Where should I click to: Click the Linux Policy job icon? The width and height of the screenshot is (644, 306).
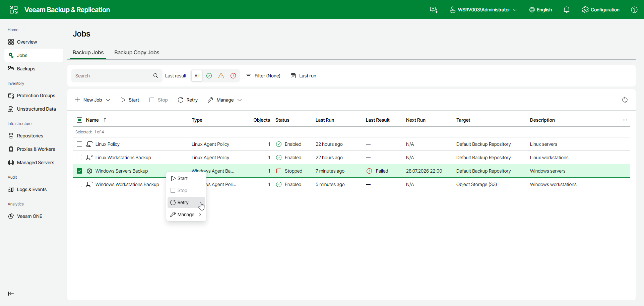[89, 144]
